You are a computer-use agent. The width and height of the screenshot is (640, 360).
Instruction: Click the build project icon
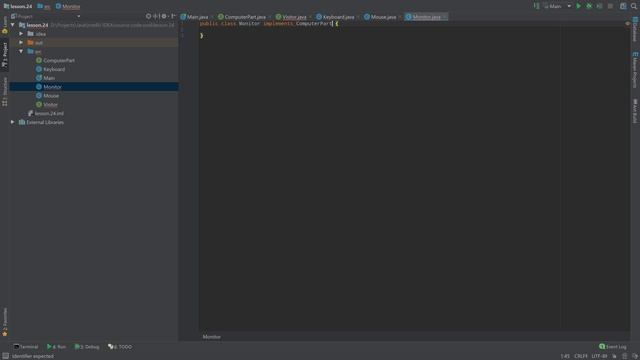click(536, 6)
